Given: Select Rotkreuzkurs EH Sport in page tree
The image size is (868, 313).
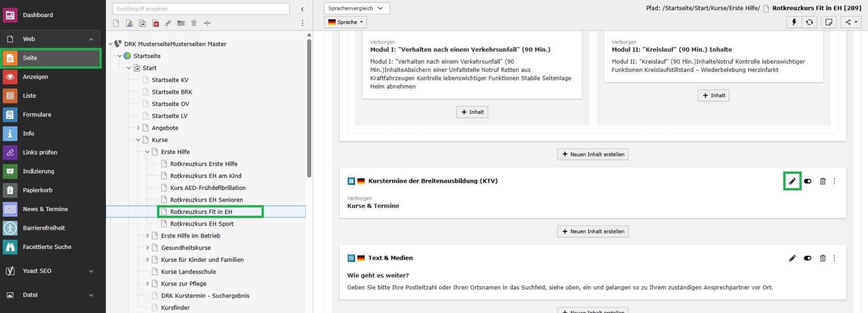Looking at the screenshot, I should 202,223.
